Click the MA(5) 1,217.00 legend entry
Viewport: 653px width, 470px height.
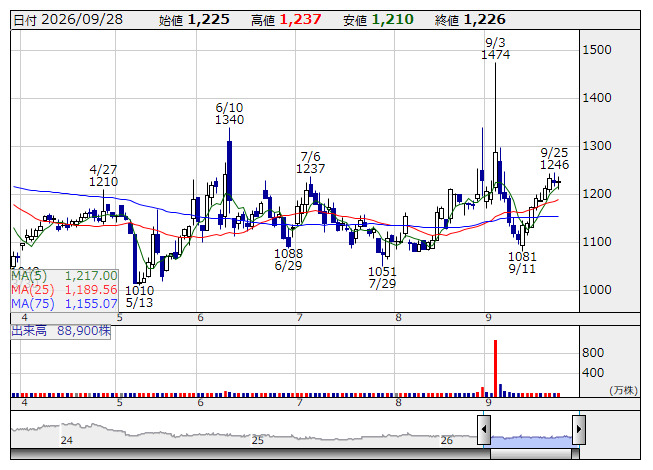click(x=65, y=276)
